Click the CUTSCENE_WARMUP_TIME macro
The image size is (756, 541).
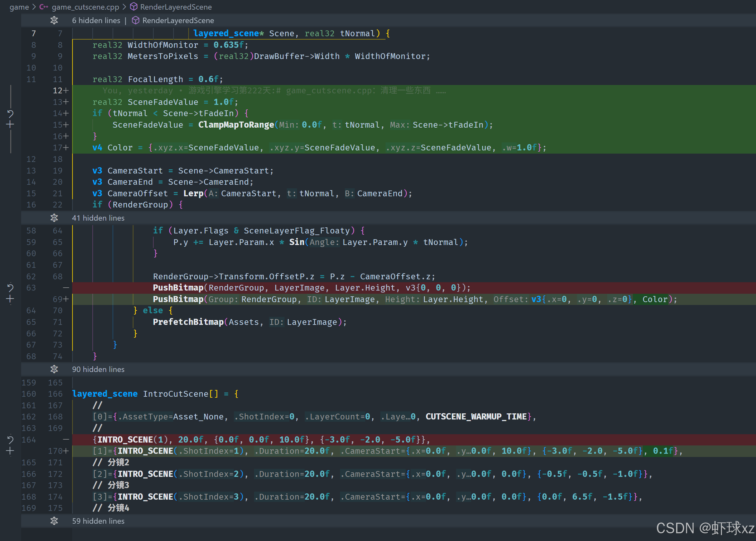tap(476, 417)
